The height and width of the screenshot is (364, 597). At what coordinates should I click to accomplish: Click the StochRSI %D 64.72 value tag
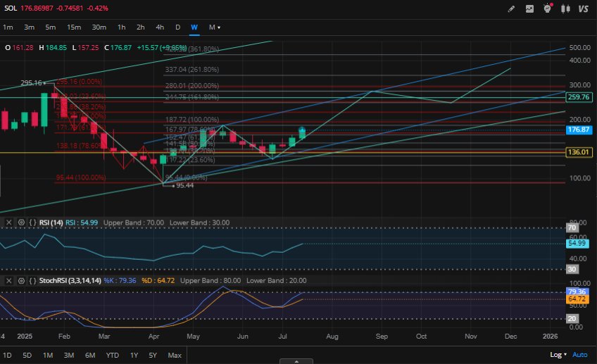[x=577, y=299]
